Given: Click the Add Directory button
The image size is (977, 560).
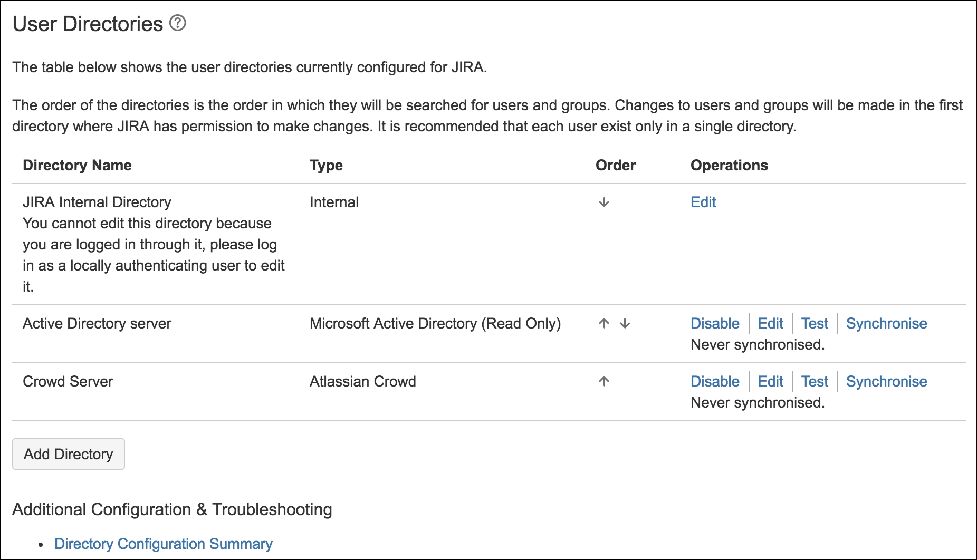Looking at the screenshot, I should coord(69,454).
